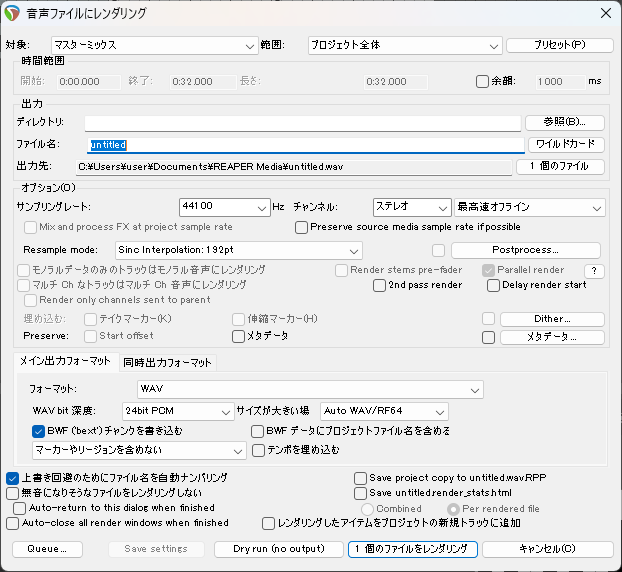Click the 参照(B)... browse button
This screenshot has width=622, height=572.
click(565, 122)
